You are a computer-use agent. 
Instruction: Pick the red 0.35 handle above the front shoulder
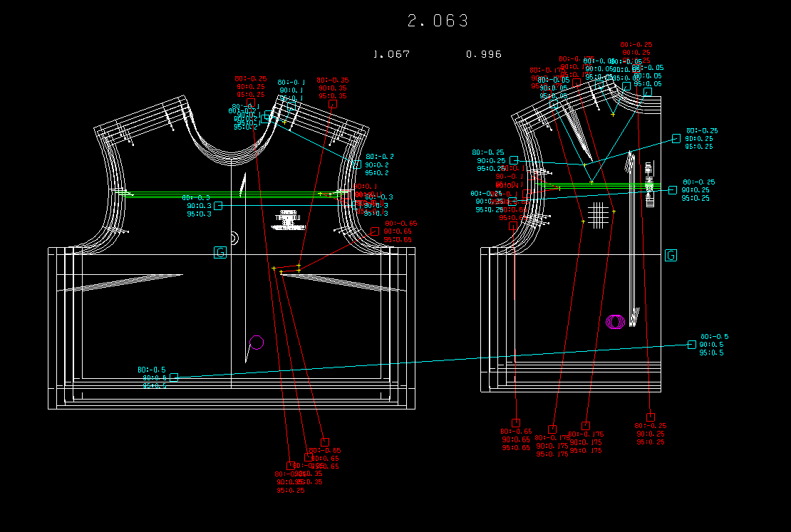[333, 104]
